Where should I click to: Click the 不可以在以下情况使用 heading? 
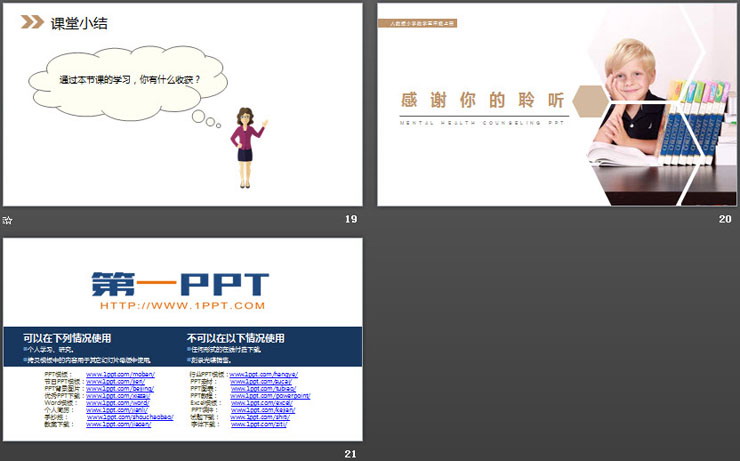coord(235,338)
